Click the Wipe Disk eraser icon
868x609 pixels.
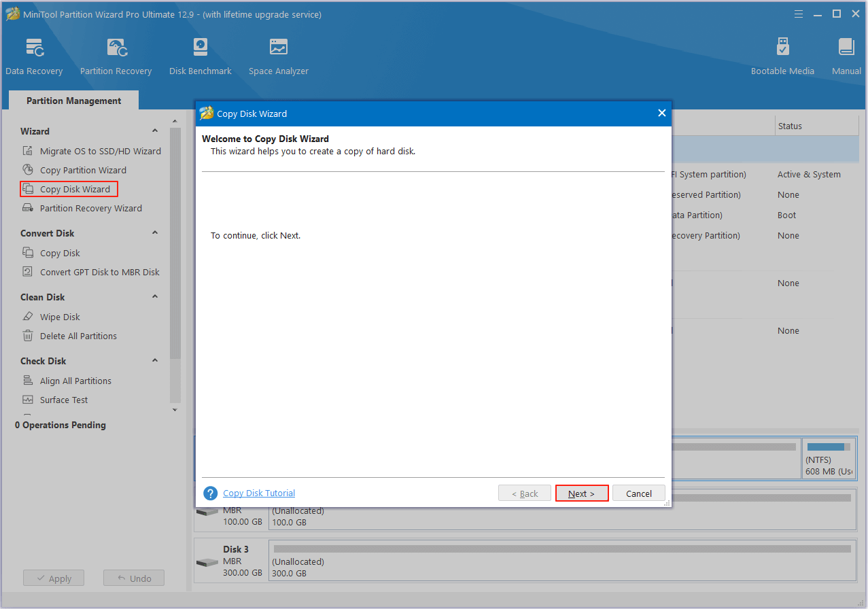(28, 317)
